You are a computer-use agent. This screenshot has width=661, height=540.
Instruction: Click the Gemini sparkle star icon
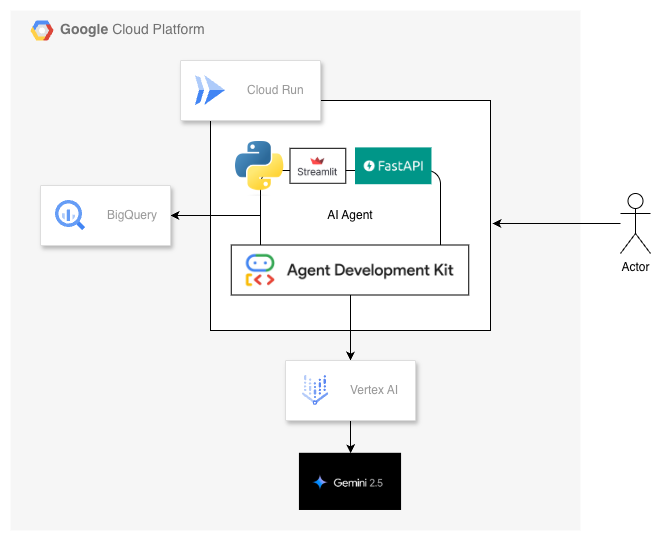[x=320, y=482]
